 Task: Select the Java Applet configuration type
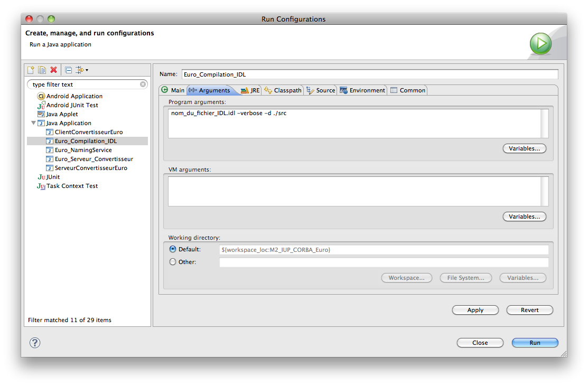[x=62, y=114]
